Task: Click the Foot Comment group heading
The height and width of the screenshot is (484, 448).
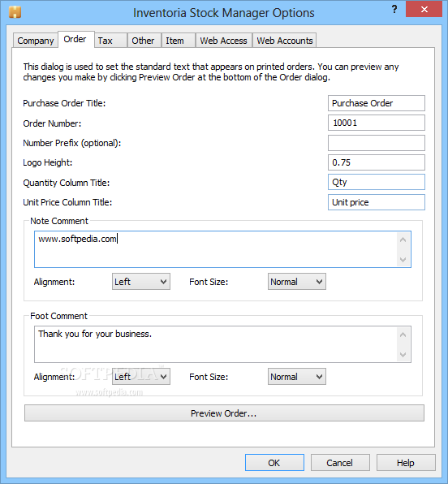Action: [58, 316]
